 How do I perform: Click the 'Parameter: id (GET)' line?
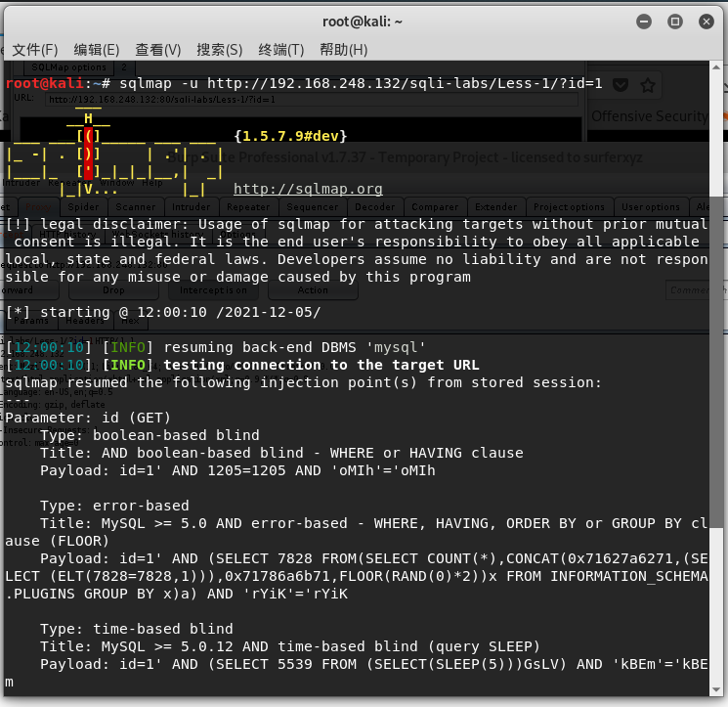pos(88,418)
